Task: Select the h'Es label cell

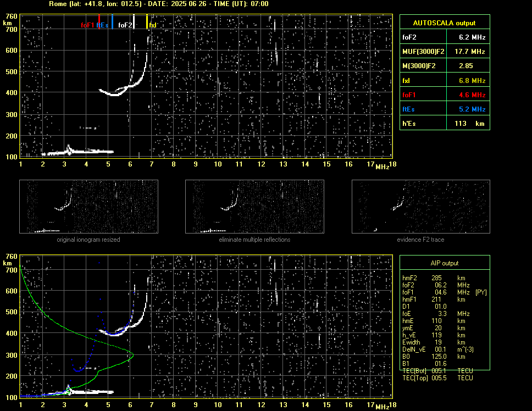Action: point(423,124)
